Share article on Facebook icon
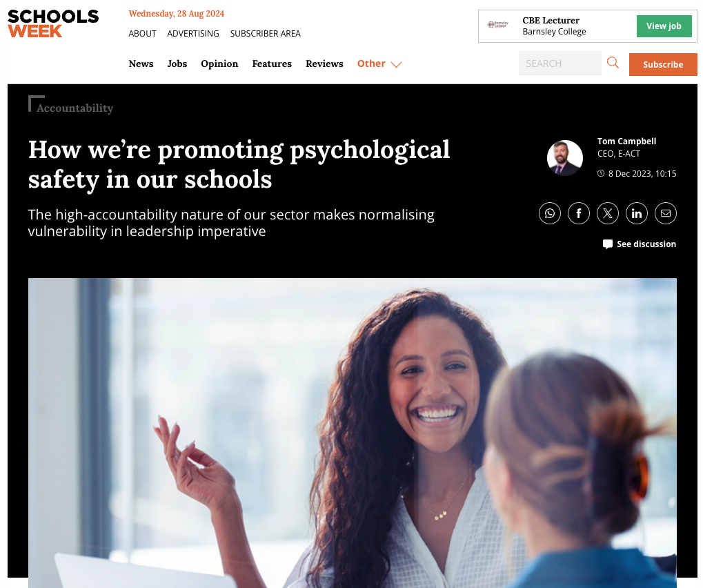 tap(579, 213)
